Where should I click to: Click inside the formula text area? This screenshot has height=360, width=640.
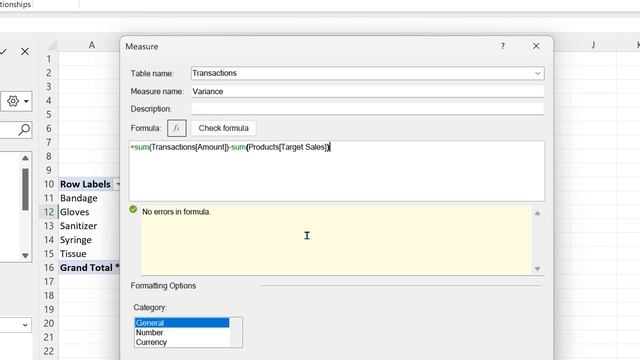[336, 171]
